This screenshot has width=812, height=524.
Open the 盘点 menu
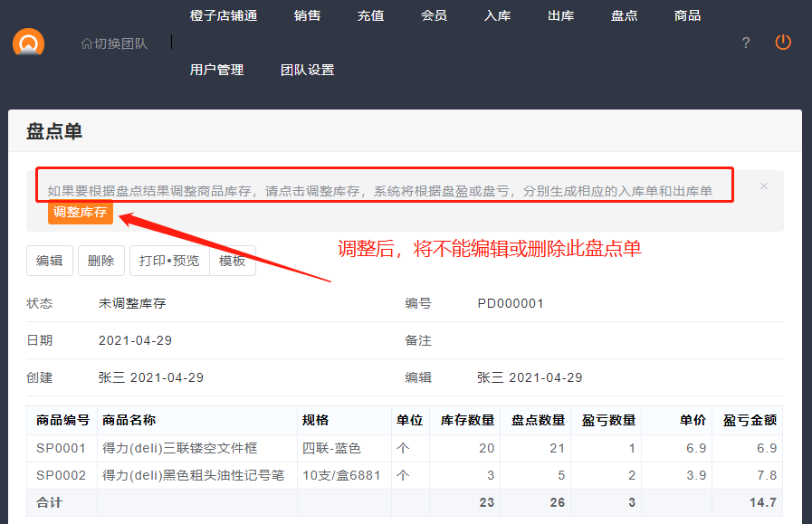click(624, 15)
